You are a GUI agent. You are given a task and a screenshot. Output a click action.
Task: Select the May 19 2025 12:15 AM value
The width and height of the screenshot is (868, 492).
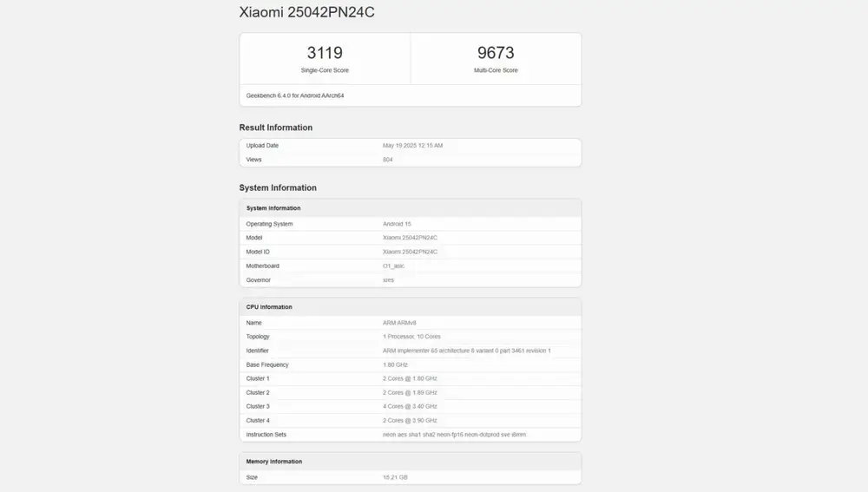pos(413,146)
